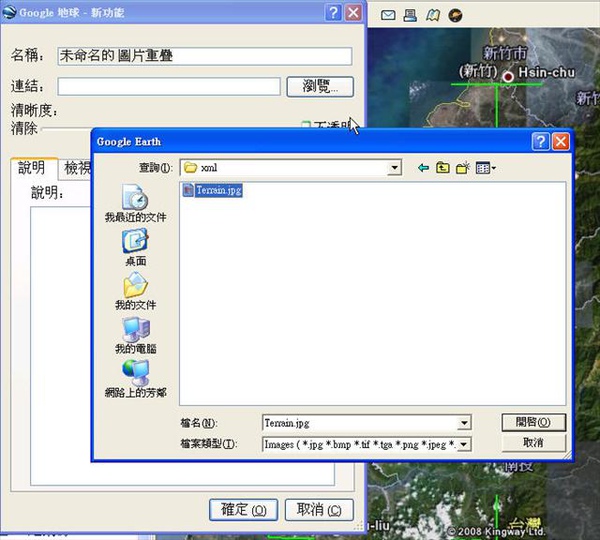Click Cancel (取消) in the overlay dialog
Image resolution: width=600 pixels, height=540 pixels.
click(319, 509)
